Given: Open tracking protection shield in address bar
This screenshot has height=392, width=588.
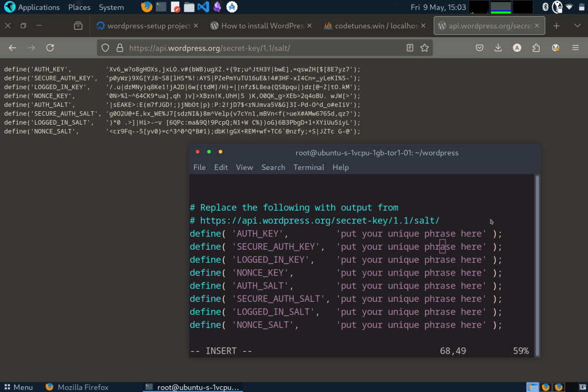Looking at the screenshot, I should [106, 48].
